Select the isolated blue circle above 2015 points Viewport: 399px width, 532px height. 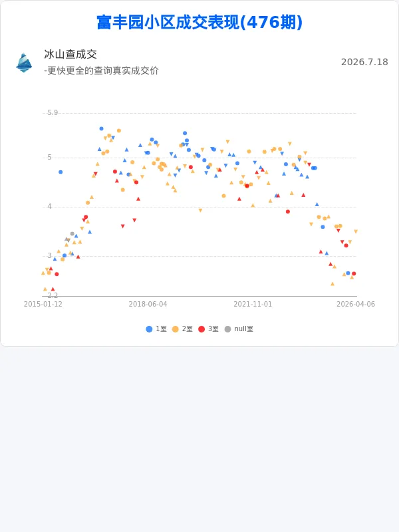coord(61,172)
